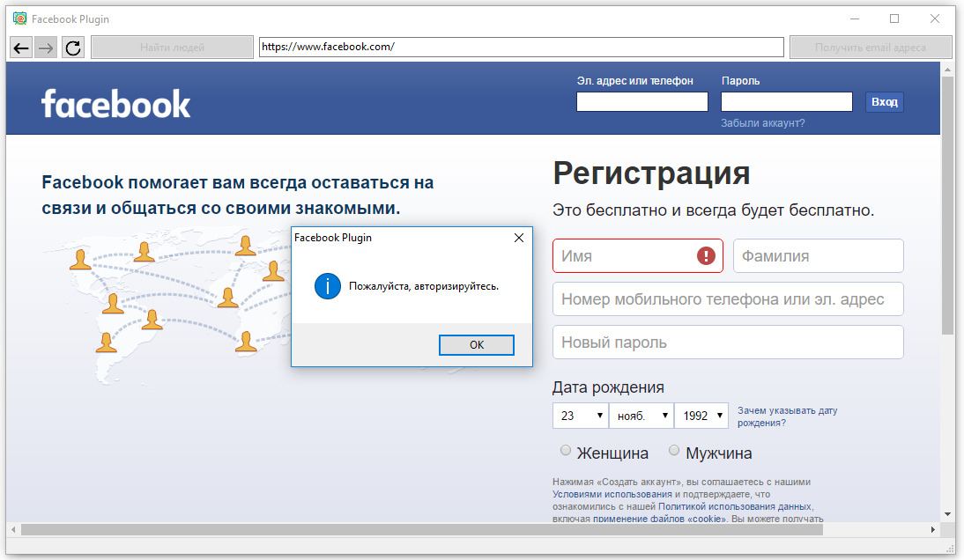Select the Мужчина radio button
The width and height of the screenshot is (964, 560).
pyautogui.click(x=674, y=450)
